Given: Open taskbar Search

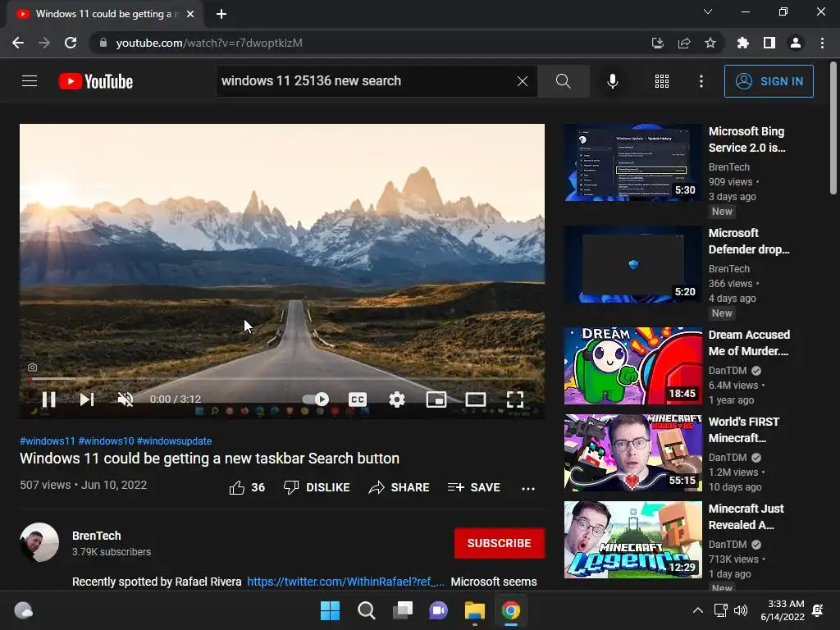Looking at the screenshot, I should click(x=367, y=610).
